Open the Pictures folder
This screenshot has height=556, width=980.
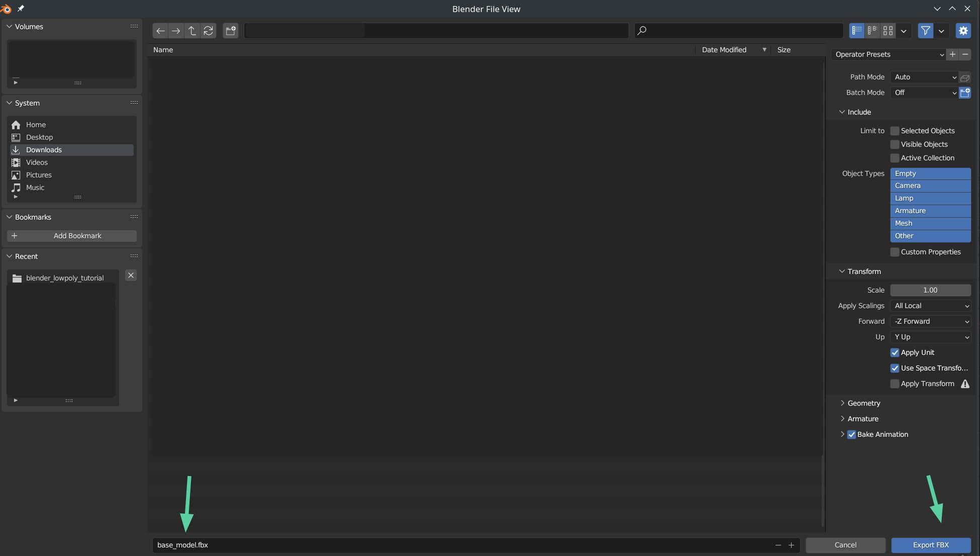72,175
